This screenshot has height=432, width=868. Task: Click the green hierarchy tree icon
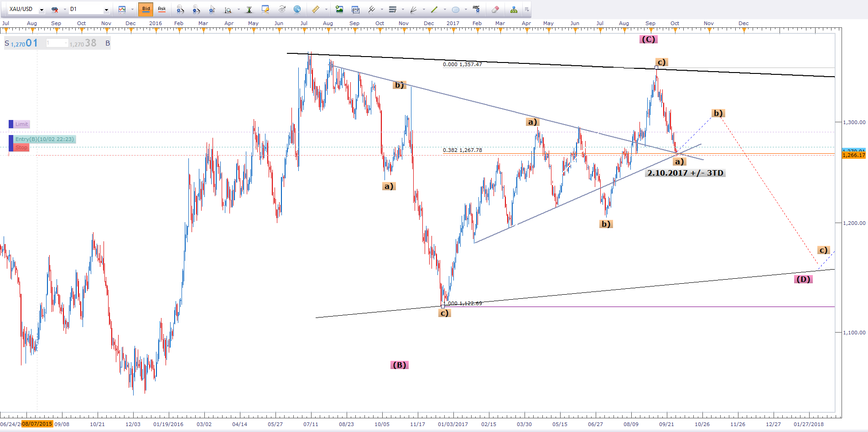(514, 9)
